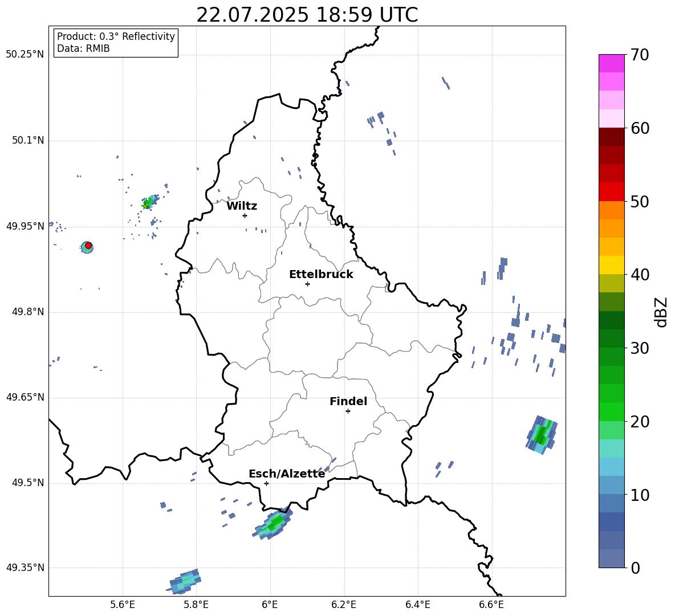Click the 30 tick on the colorbar
The height and width of the screenshot is (616, 675).
pos(640,348)
